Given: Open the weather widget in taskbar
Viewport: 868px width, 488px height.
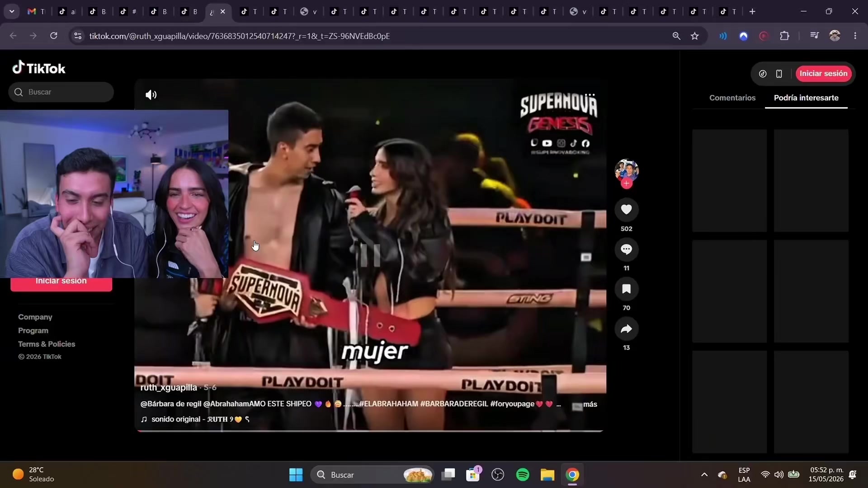Looking at the screenshot, I should coord(34,474).
